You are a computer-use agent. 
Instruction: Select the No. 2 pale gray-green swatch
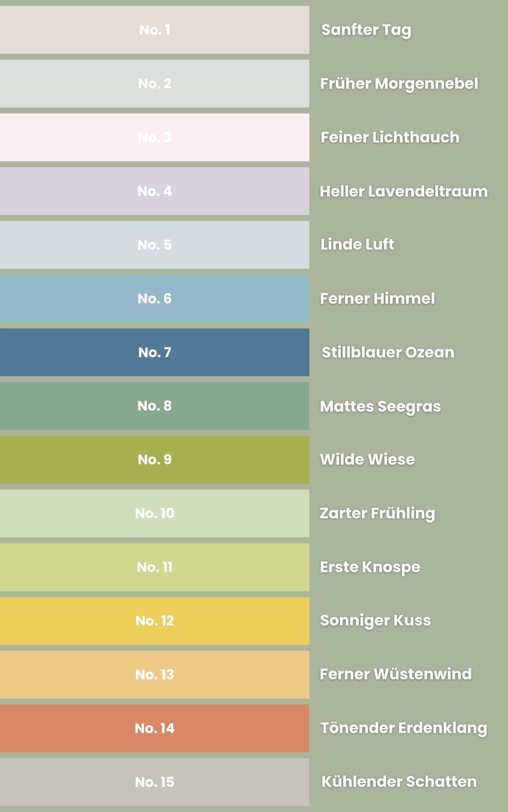[154, 83]
